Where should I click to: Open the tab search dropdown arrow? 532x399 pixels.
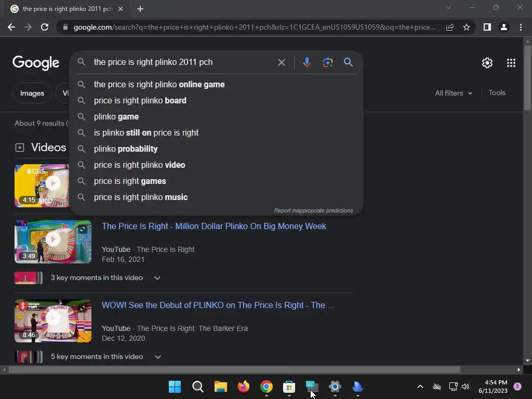coord(448,7)
